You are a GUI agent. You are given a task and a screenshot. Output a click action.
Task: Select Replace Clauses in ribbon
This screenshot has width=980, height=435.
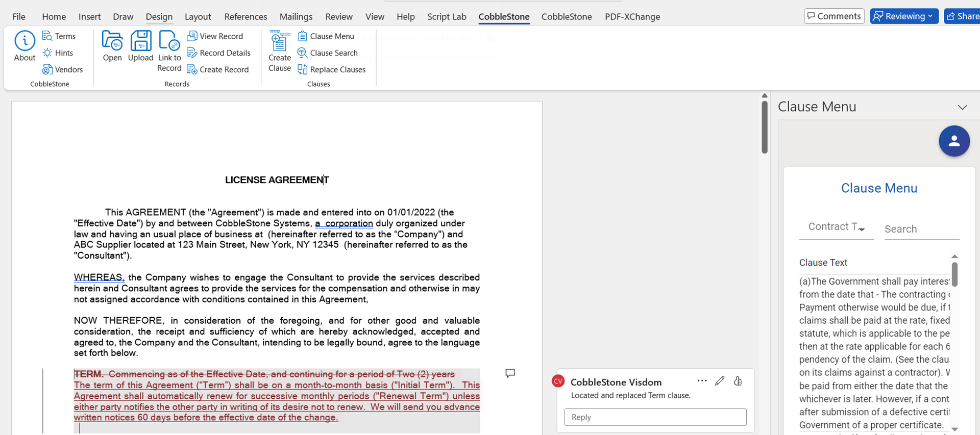pos(331,69)
